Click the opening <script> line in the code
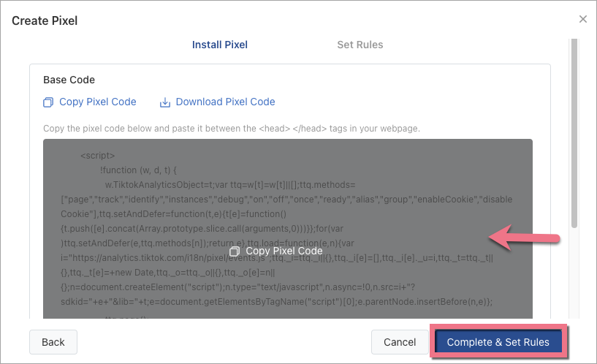 (97, 156)
